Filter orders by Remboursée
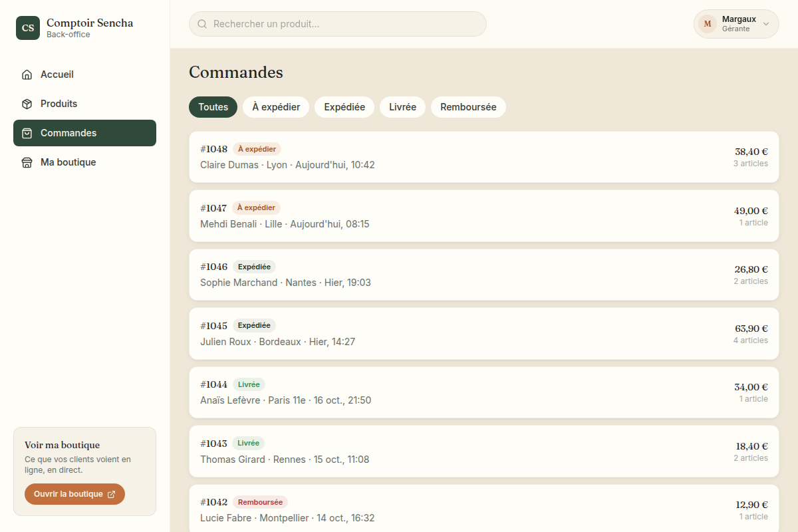This screenshot has height=532, width=798. 468,107
